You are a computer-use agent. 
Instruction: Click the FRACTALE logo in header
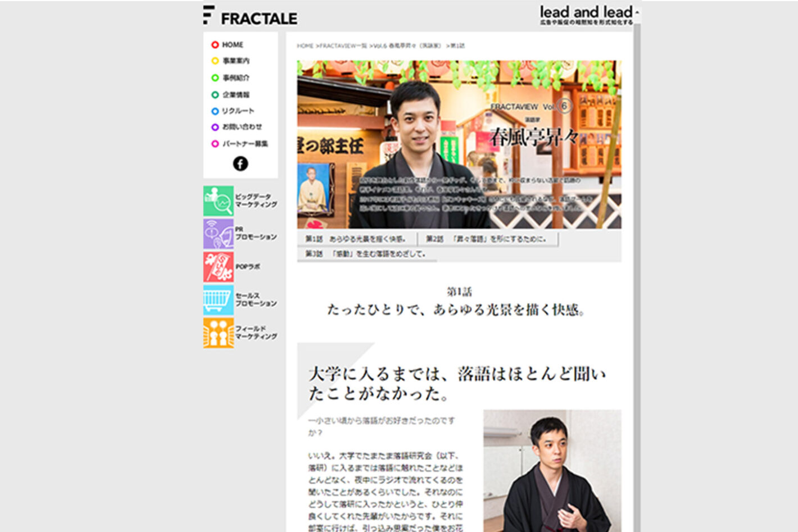[x=251, y=17]
